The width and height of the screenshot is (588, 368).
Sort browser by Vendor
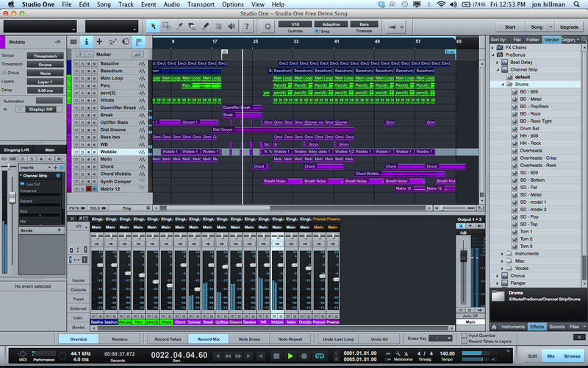click(x=551, y=40)
